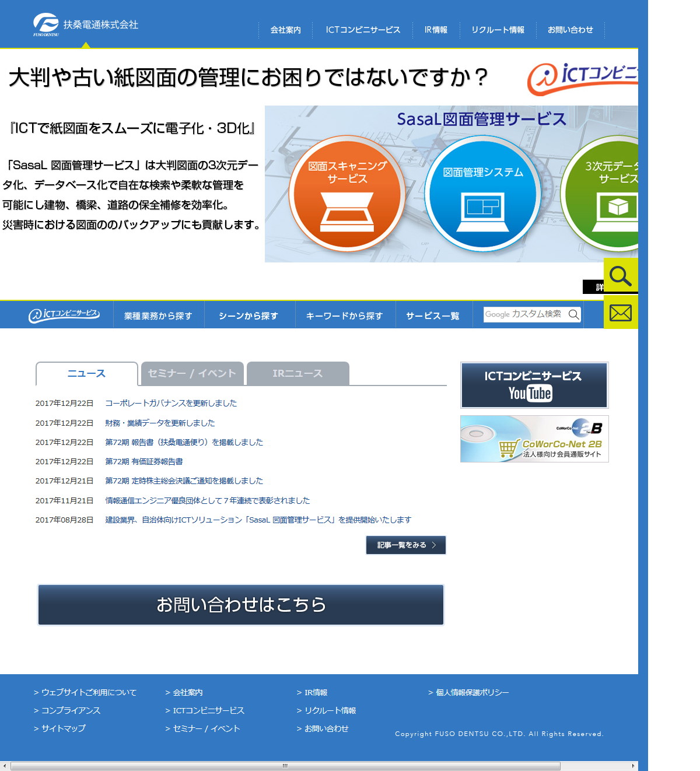Open 会社案内 in the top menu

click(285, 30)
